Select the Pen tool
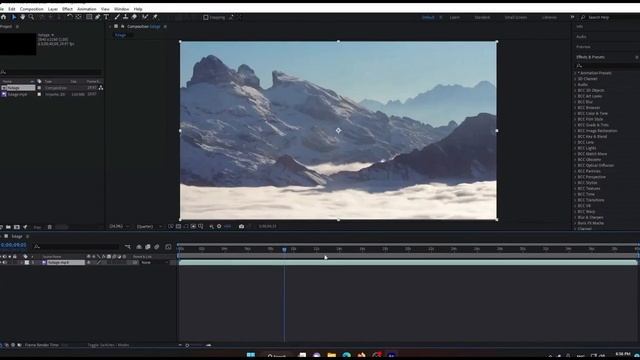 [x=98, y=17]
